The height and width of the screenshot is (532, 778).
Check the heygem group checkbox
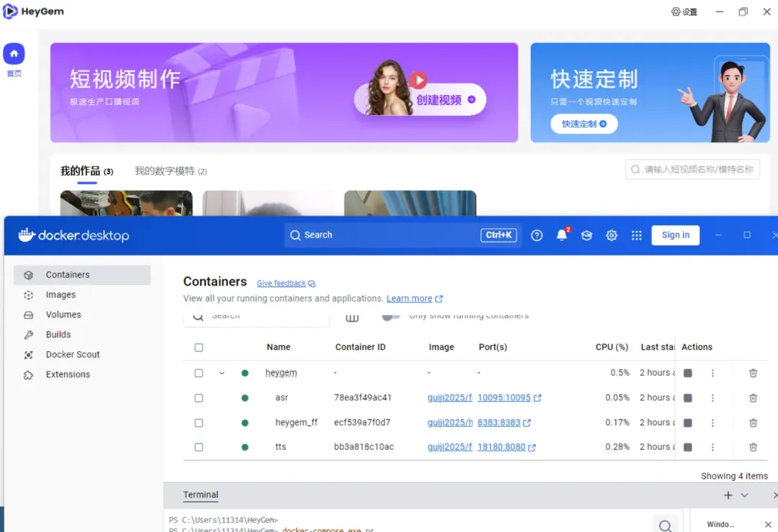199,373
